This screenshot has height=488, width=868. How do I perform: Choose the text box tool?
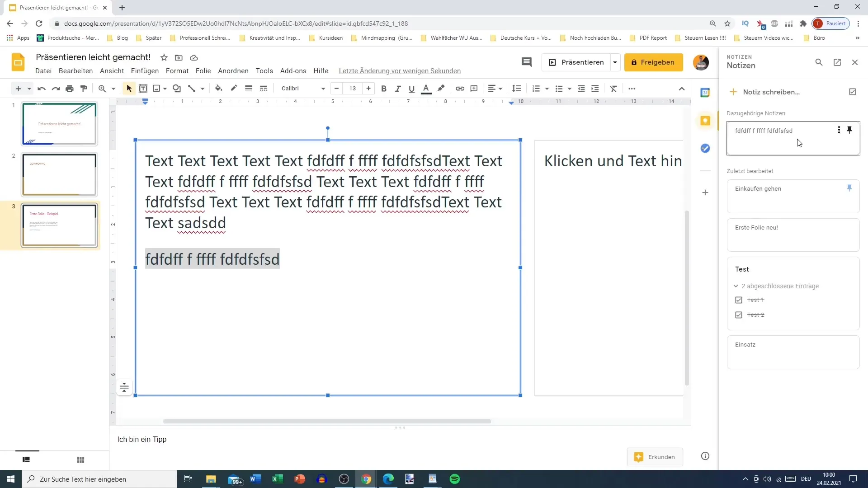point(143,89)
